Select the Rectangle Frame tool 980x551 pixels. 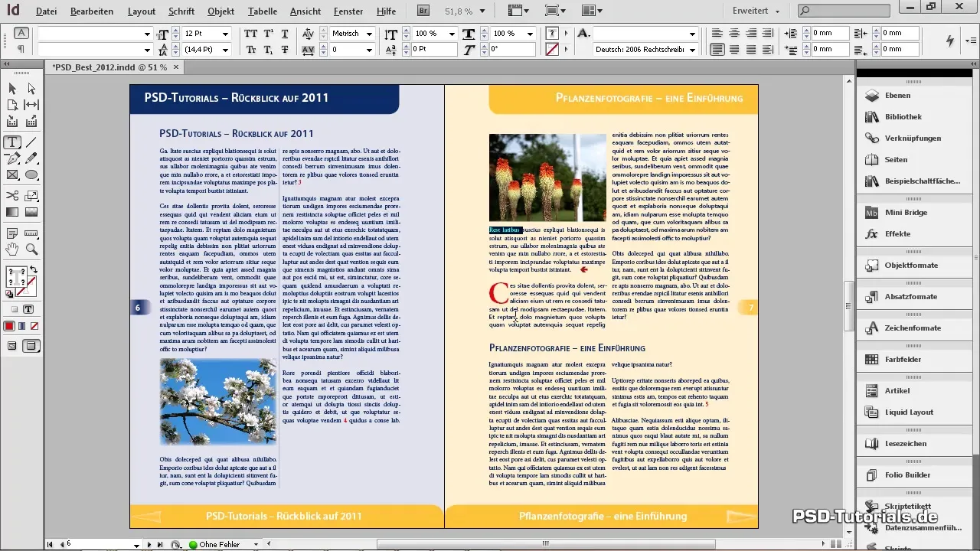point(12,174)
